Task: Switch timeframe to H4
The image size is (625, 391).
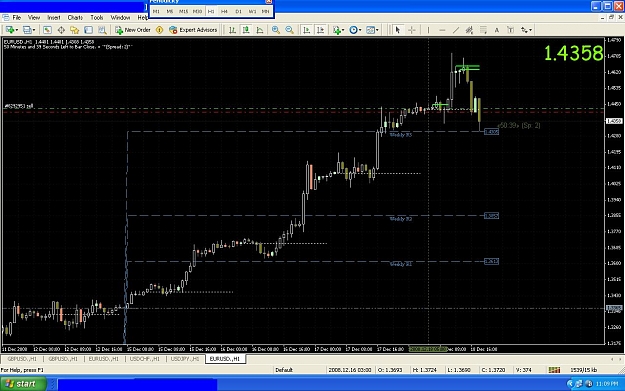Action: 224,12
